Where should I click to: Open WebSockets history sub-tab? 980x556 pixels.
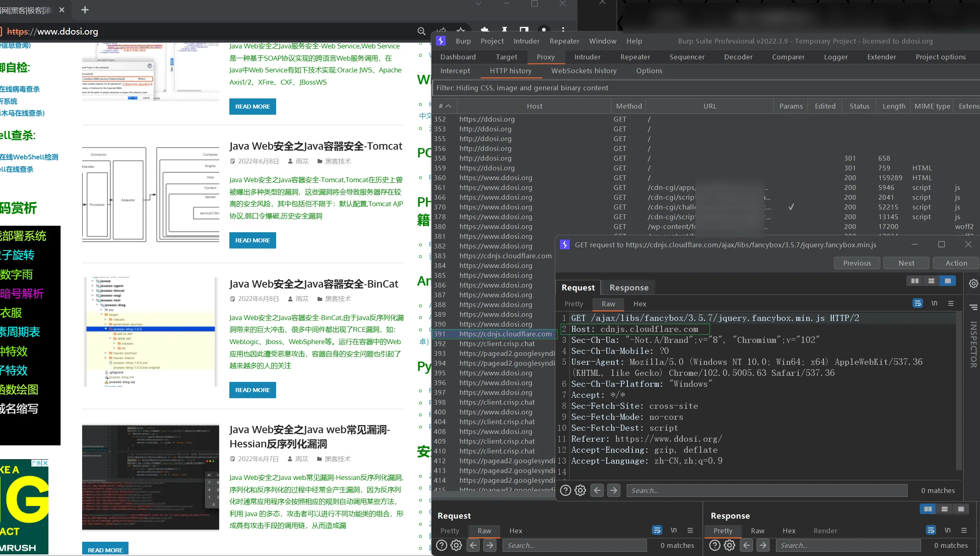[584, 71]
